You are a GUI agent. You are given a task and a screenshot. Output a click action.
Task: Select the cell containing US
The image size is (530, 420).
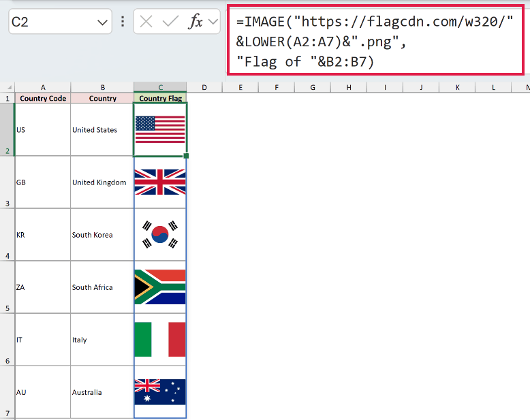(43, 129)
